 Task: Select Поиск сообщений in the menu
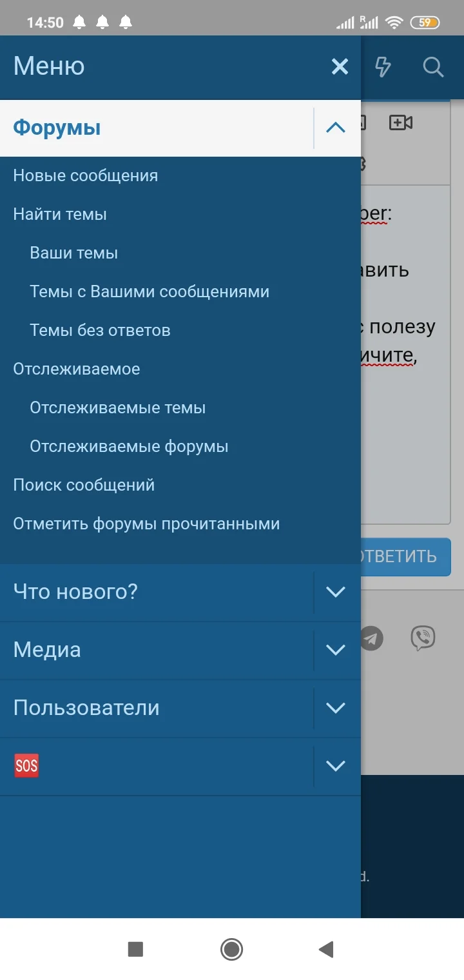(x=82, y=484)
